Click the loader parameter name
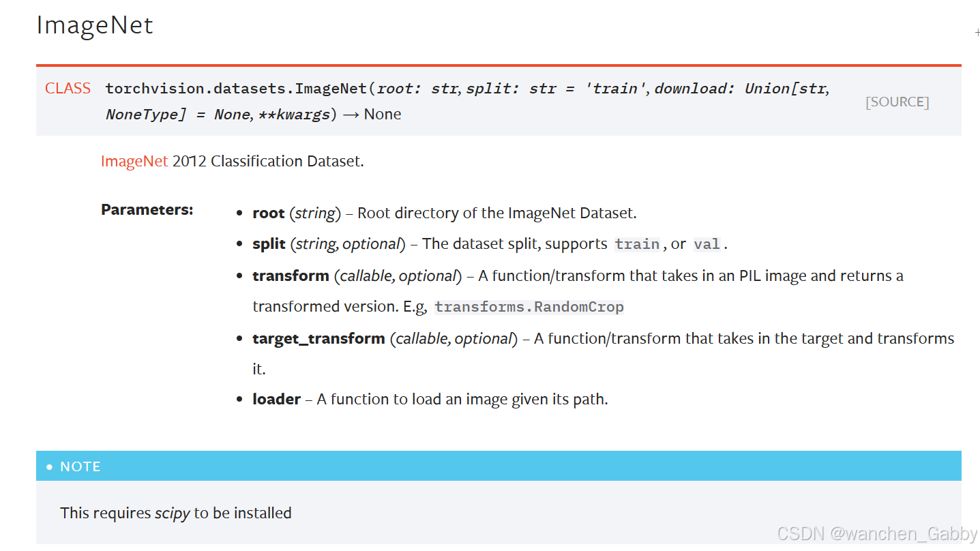 pos(276,399)
